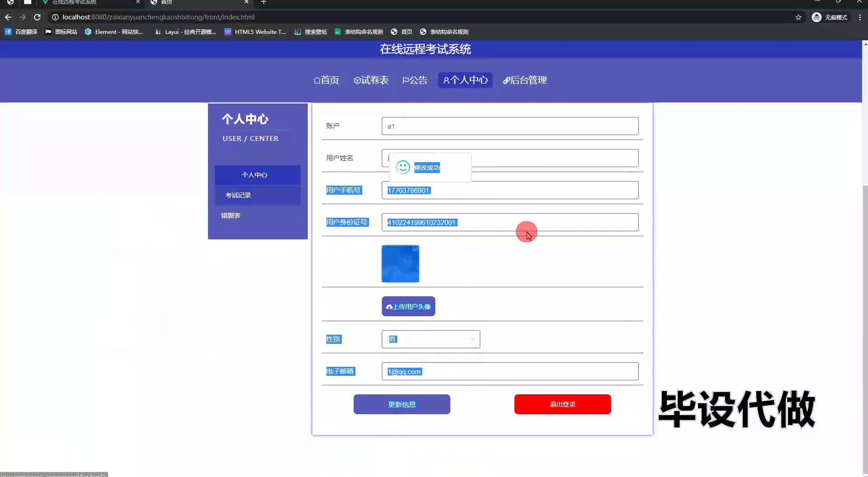
Task: Open 公告 navigation item
Action: [415, 80]
